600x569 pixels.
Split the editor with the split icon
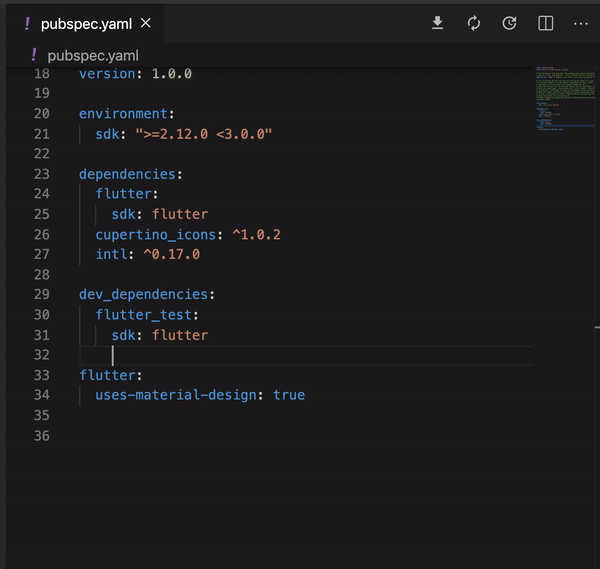(x=545, y=23)
